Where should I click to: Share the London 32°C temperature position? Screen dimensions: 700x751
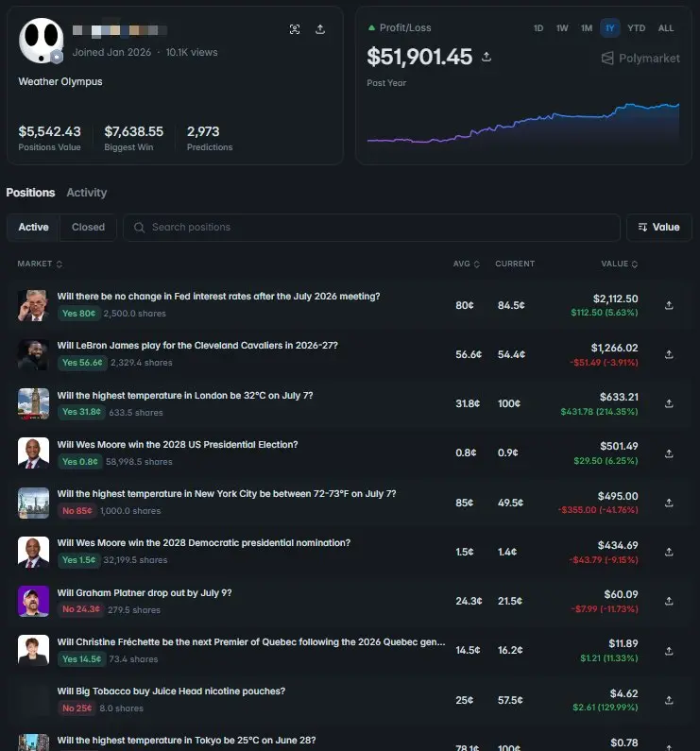pyautogui.click(x=669, y=403)
